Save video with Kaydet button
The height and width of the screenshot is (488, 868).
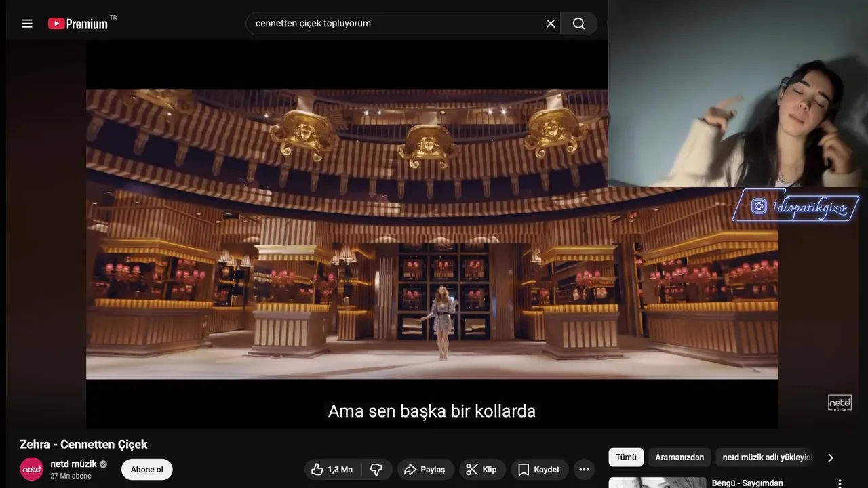click(x=539, y=470)
